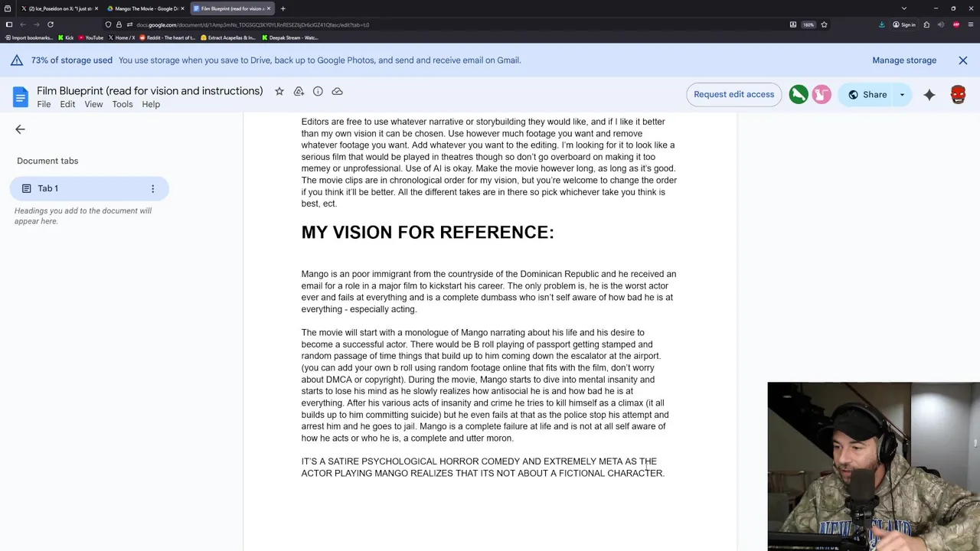The width and height of the screenshot is (980, 551).
Task: Open the reader view icon in address bar
Action: (x=793, y=24)
